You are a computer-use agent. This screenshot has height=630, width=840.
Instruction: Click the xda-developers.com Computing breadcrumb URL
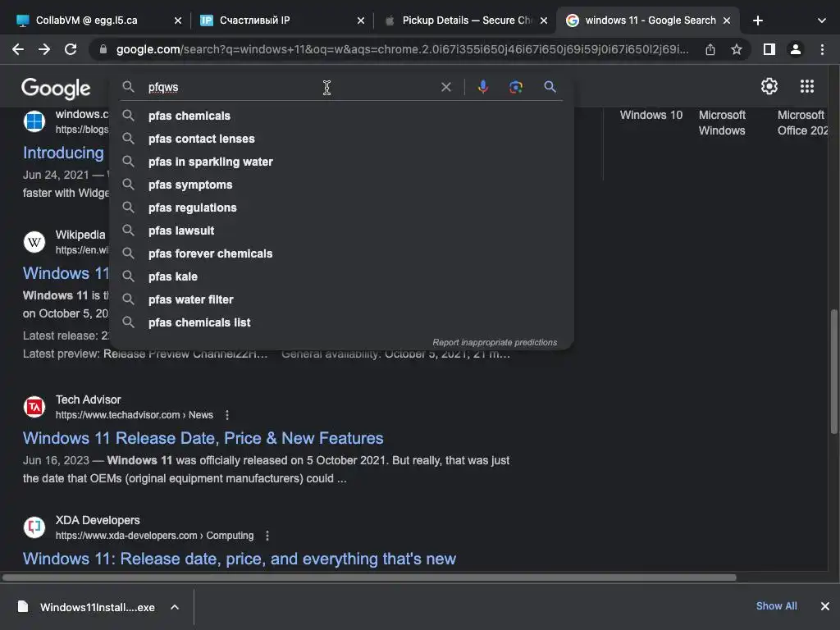154,536
